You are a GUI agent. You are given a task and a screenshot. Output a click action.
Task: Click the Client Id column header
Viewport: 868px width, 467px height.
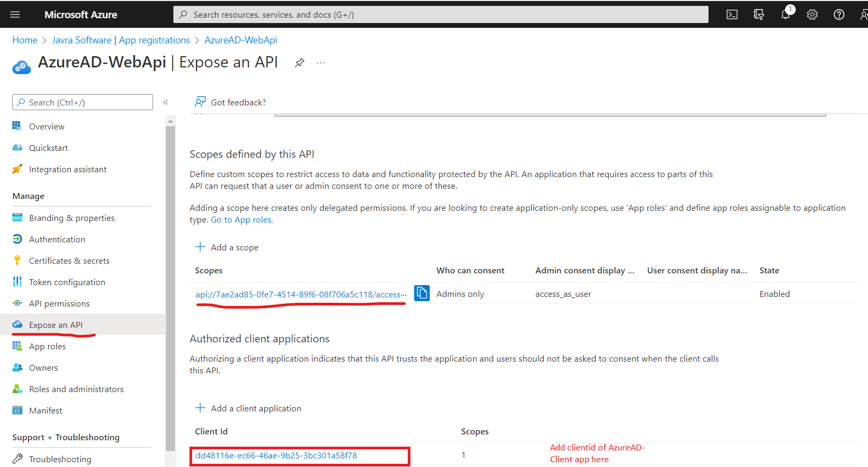pos(211,432)
